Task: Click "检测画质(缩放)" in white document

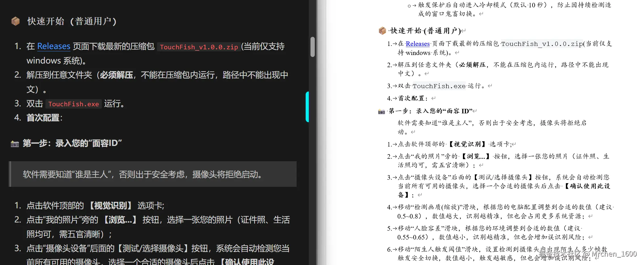Action: coord(438,207)
